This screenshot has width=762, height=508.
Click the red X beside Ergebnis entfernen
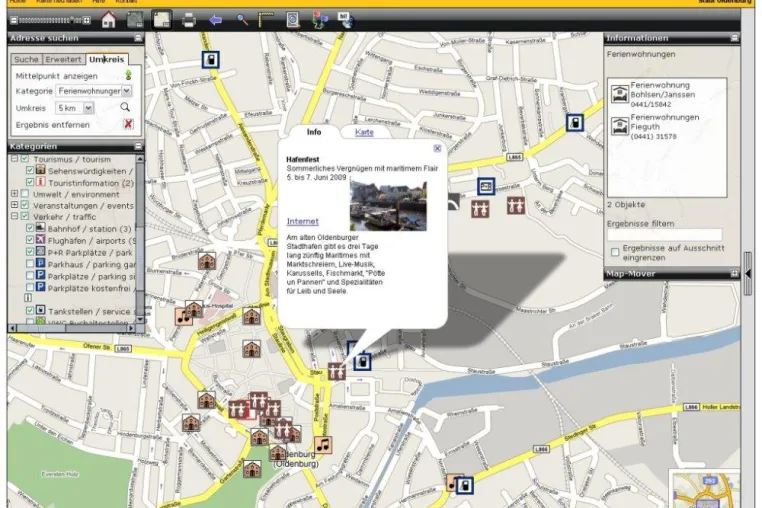[x=128, y=124]
